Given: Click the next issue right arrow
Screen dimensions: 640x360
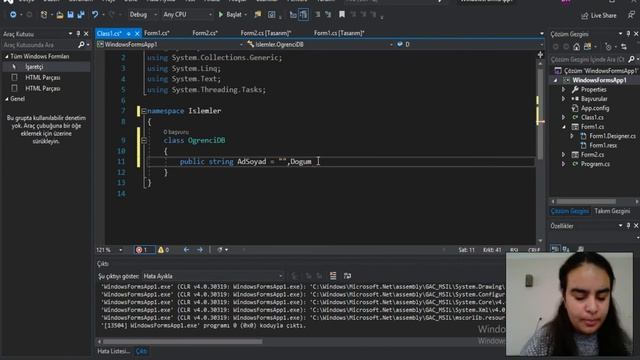Looking at the screenshot, I should [x=200, y=250].
